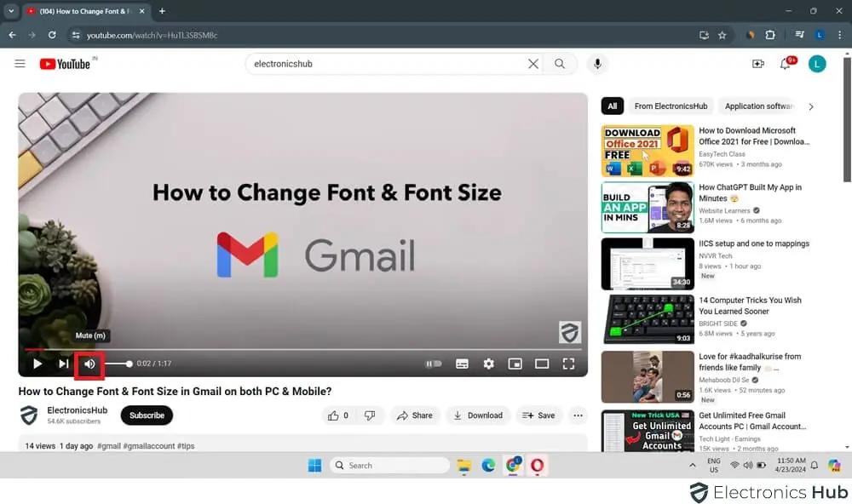Screen dimensions: 852x504
Task: Select the From ElectronicsHub chip
Action: pyautogui.click(x=671, y=106)
